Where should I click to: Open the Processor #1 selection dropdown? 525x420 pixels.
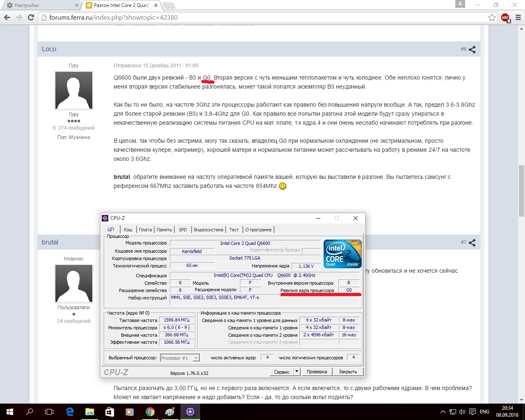[x=180, y=358]
